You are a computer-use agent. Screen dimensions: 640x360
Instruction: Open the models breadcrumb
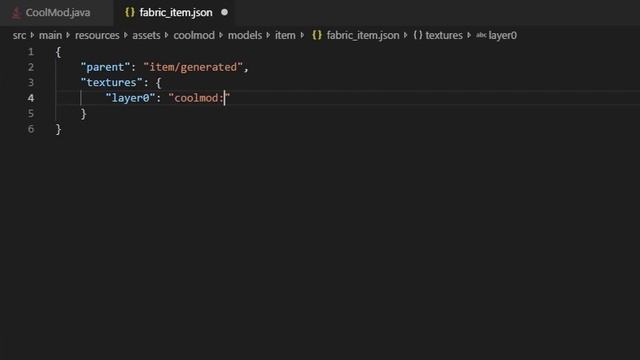[x=245, y=36]
